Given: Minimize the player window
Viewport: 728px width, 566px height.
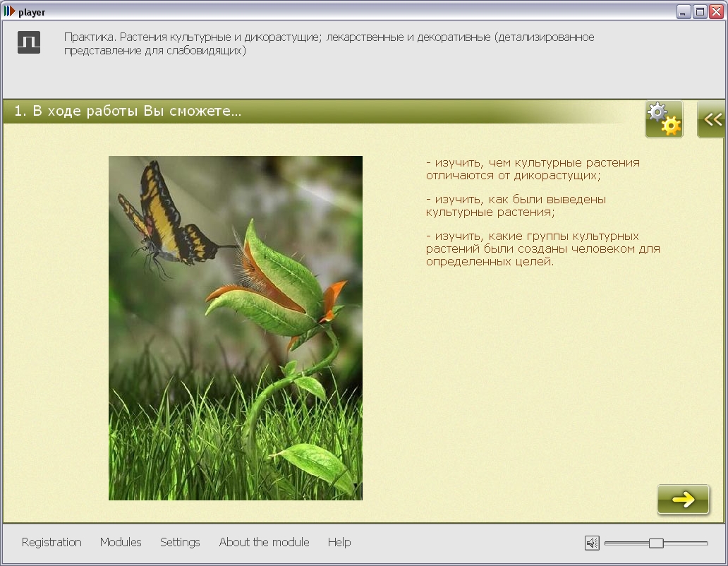Looking at the screenshot, I should (x=683, y=11).
